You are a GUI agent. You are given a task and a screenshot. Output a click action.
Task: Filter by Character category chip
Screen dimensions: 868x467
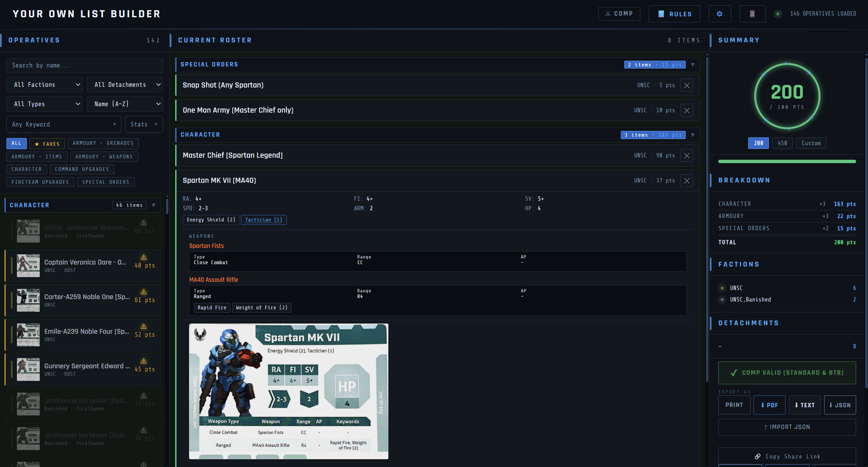[x=26, y=169]
